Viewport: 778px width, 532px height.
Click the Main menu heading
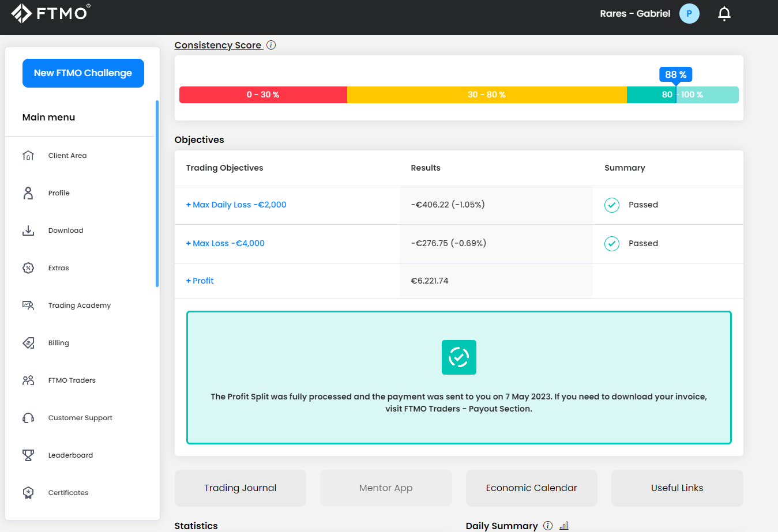pyautogui.click(x=48, y=117)
